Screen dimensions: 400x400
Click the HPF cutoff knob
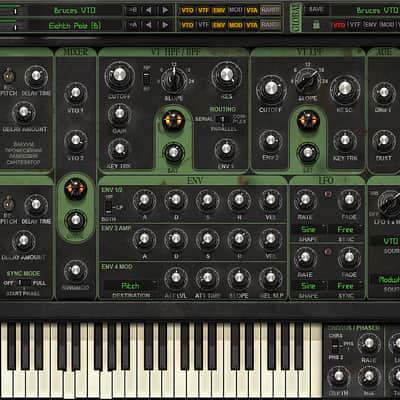click(119, 75)
